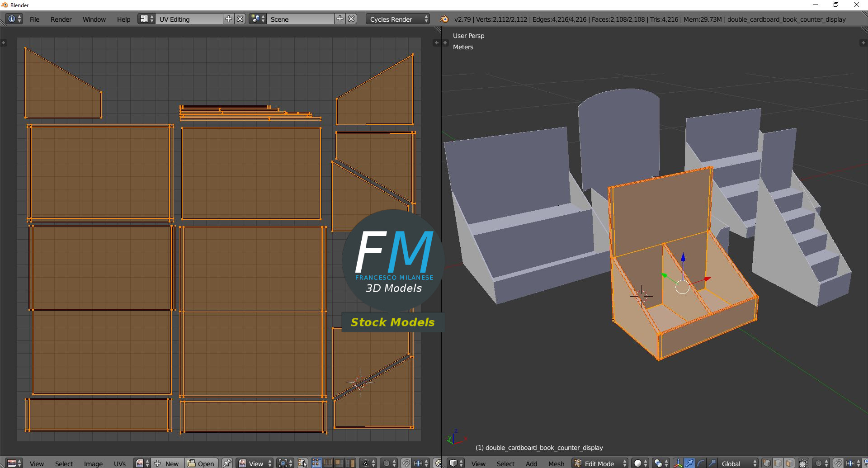Image resolution: width=868 pixels, height=468 pixels.
Task: Click the New image button
Action: tap(167, 463)
